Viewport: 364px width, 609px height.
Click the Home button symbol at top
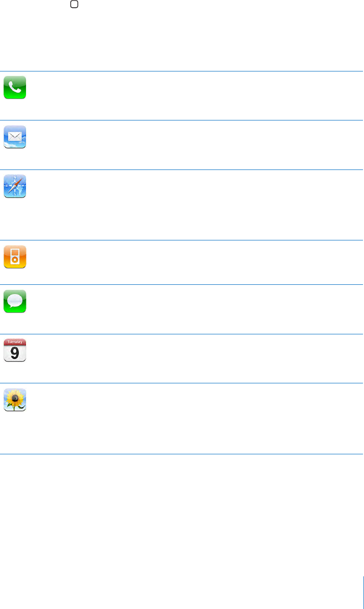(x=74, y=4)
